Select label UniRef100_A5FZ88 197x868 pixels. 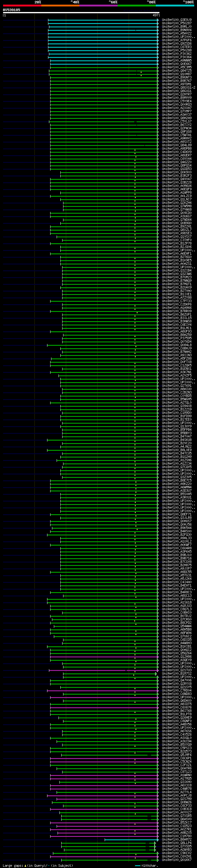click(176, 358)
